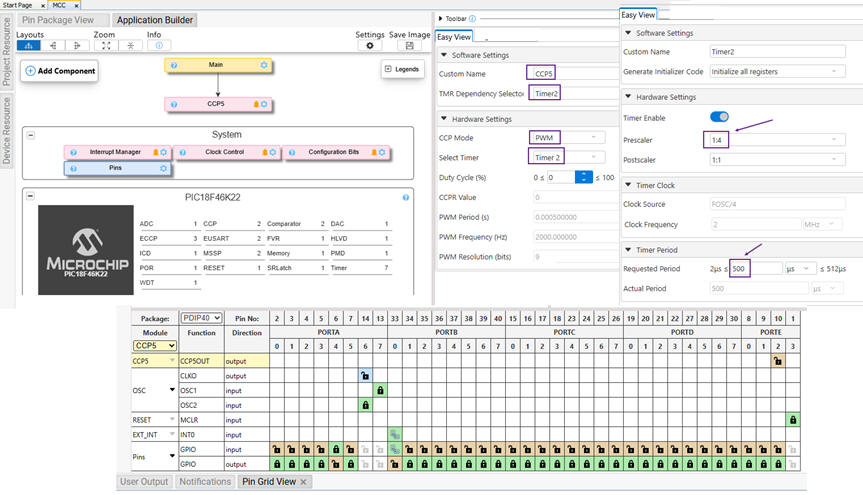Open the Notifications tab
Viewport: 863px width, 495px height.
205,482
